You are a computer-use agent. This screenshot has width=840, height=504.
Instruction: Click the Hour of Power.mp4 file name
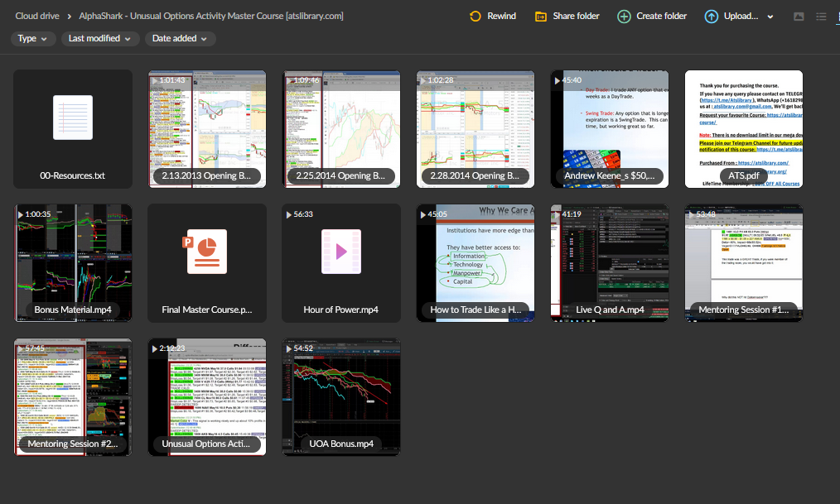[340, 310]
